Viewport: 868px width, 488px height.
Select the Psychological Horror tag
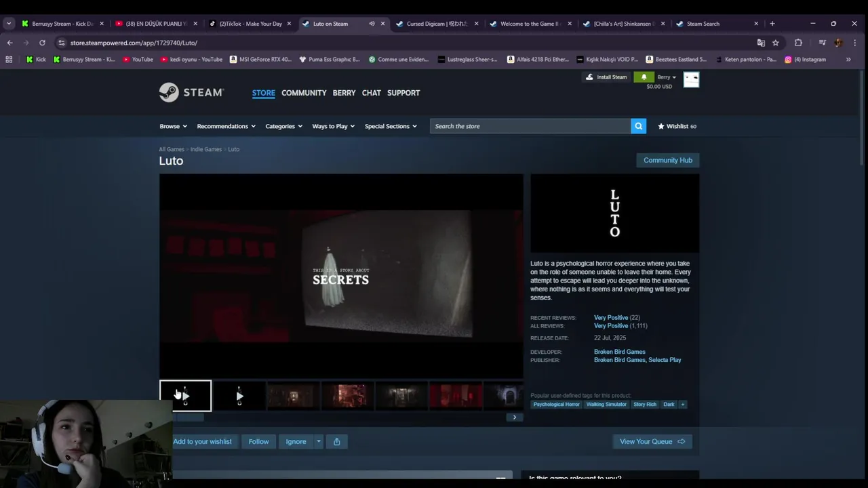coord(556,405)
